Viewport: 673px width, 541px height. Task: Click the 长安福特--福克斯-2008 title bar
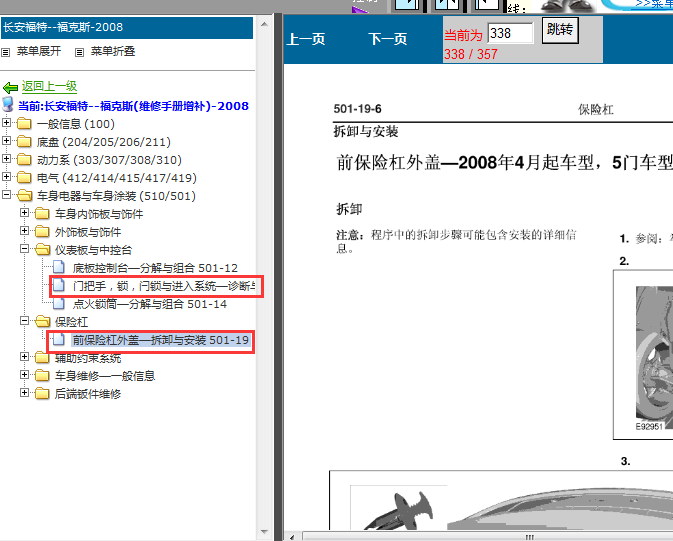pyautogui.click(x=127, y=28)
